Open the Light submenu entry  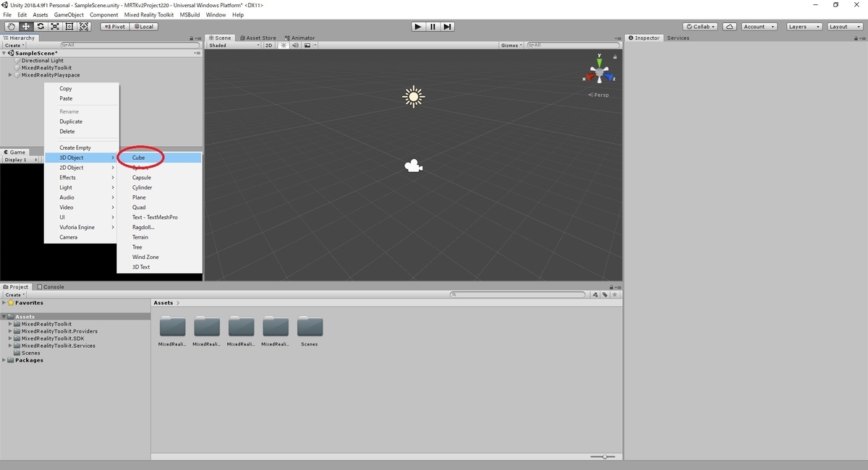[x=82, y=187]
